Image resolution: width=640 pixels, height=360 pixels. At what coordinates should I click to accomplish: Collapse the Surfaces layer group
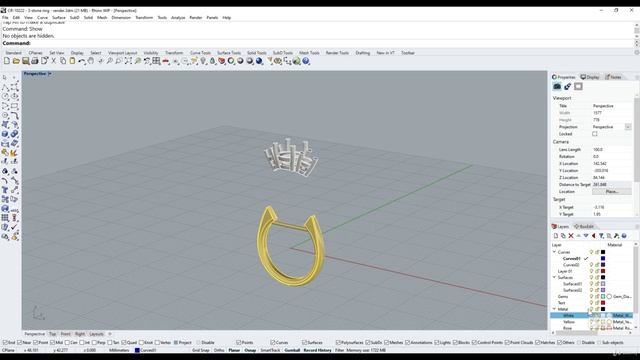(x=554, y=278)
